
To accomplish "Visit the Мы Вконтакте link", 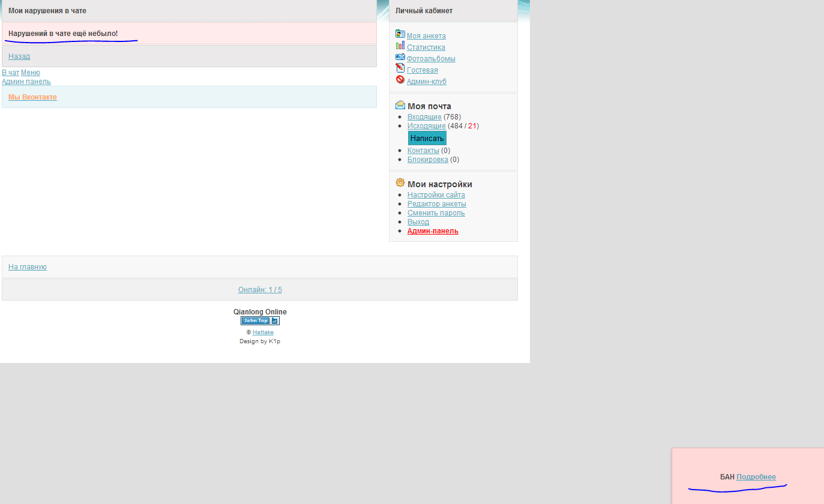I will point(32,97).
